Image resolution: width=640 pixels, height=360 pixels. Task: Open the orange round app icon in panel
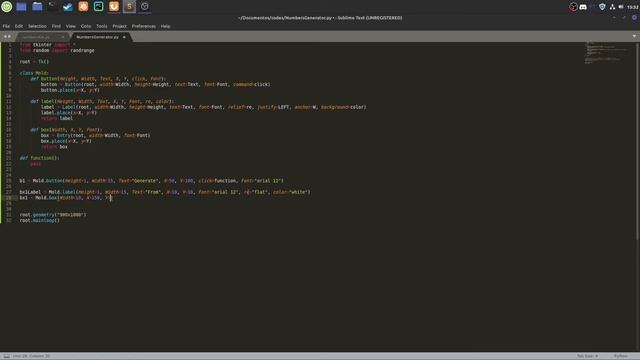pos(83,7)
